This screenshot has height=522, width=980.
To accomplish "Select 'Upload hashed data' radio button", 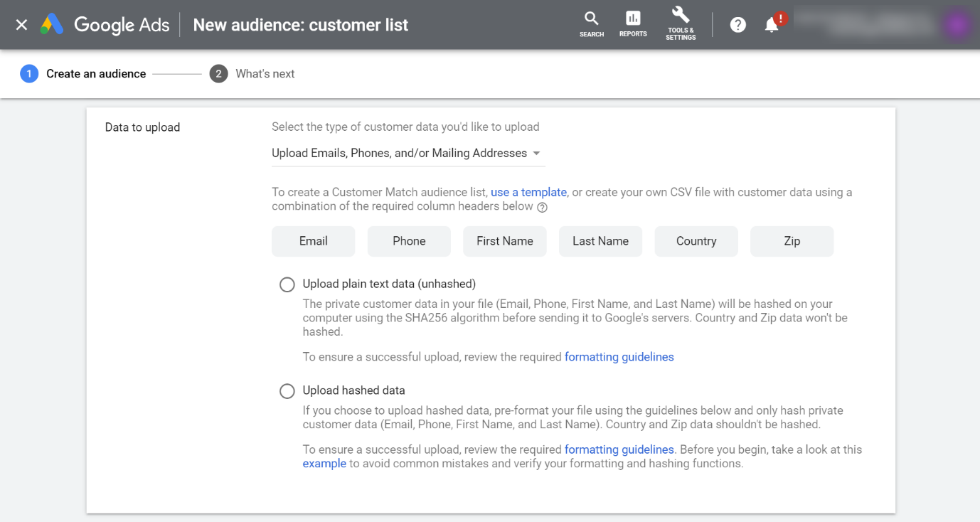I will coord(287,391).
